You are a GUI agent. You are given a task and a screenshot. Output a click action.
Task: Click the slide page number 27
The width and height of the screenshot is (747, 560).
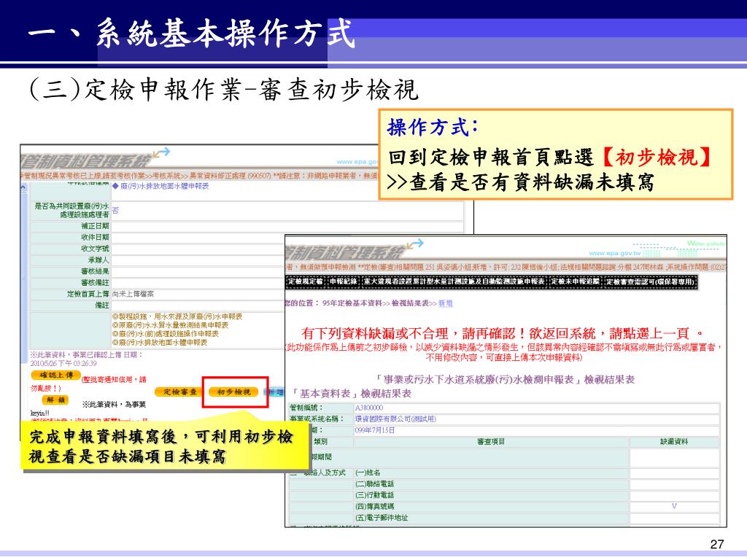[x=716, y=544]
